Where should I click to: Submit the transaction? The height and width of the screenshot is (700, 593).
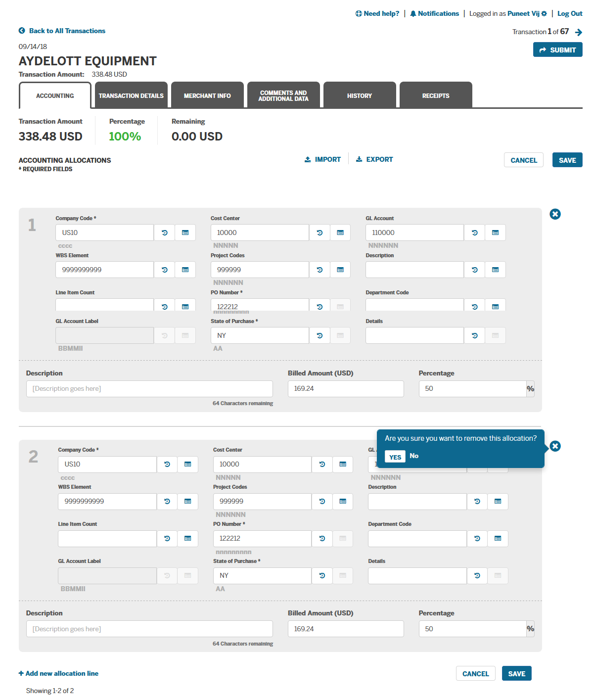coord(558,49)
